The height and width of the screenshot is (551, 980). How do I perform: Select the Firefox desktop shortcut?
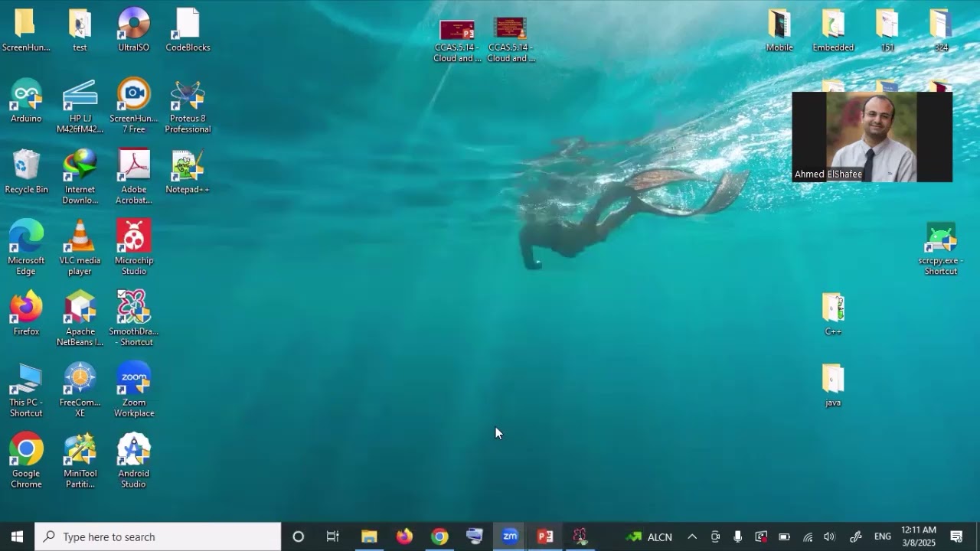pyautogui.click(x=26, y=314)
